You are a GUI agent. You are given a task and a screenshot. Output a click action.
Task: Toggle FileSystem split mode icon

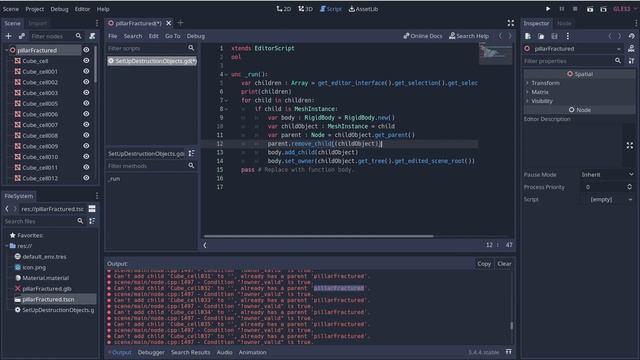click(x=92, y=209)
